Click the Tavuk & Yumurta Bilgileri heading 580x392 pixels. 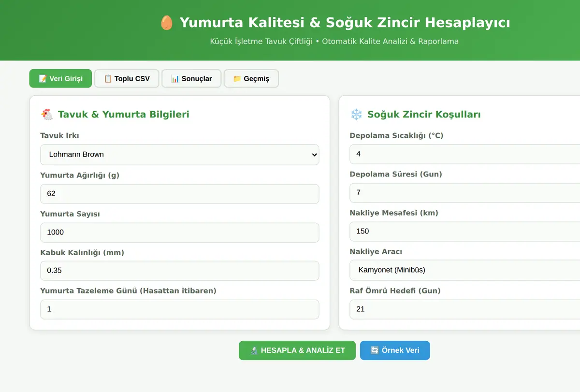pyautogui.click(x=124, y=115)
